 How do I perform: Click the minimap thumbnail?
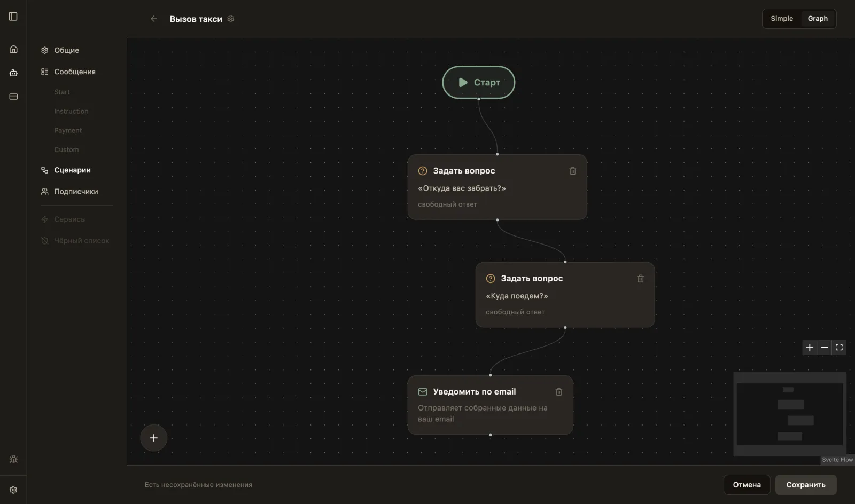(790, 414)
